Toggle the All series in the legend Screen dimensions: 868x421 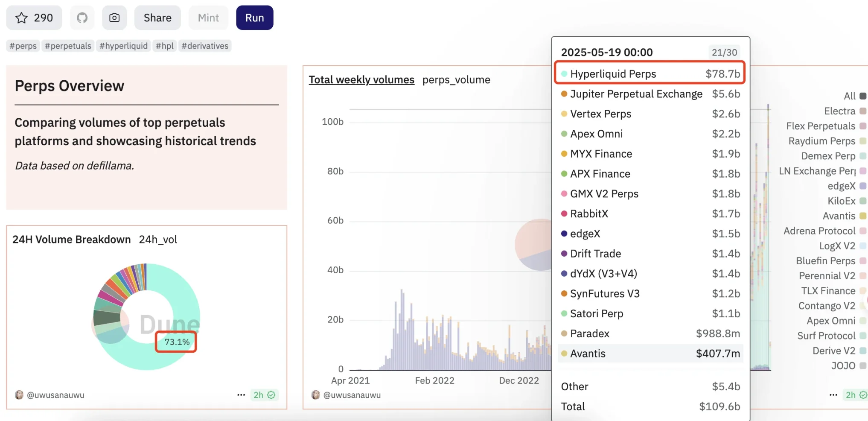pos(863,96)
